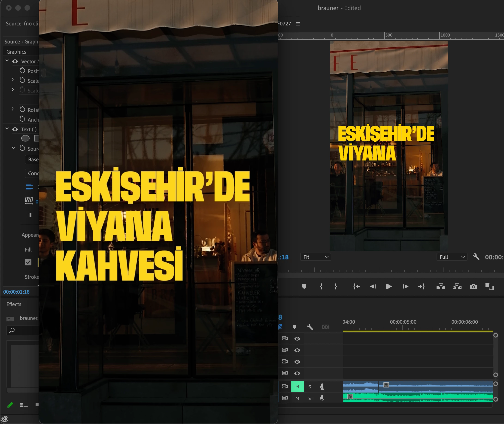Viewport: 504px width, 424px height.
Task: Click the Go to In point button
Action: (357, 286)
